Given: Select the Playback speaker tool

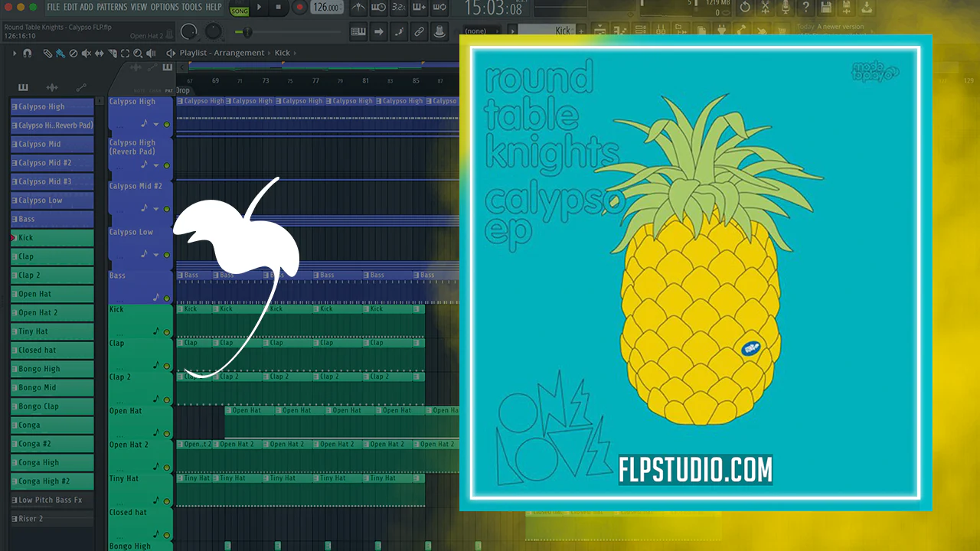Looking at the screenshot, I should click(151, 54).
